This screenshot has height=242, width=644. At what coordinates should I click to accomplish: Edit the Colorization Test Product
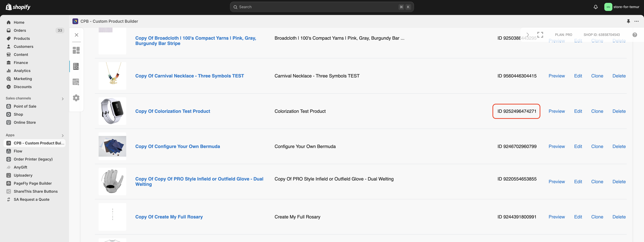[578, 111]
